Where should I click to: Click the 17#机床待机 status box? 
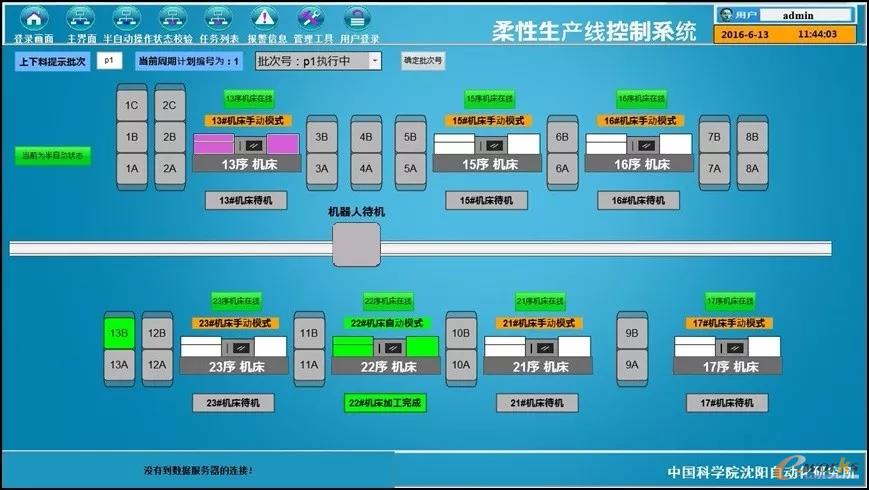(727, 403)
